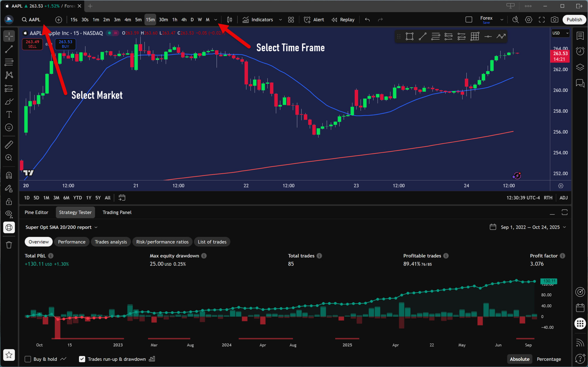Open the Measure ruler tool
The width and height of the screenshot is (588, 367).
pyautogui.click(x=9, y=145)
